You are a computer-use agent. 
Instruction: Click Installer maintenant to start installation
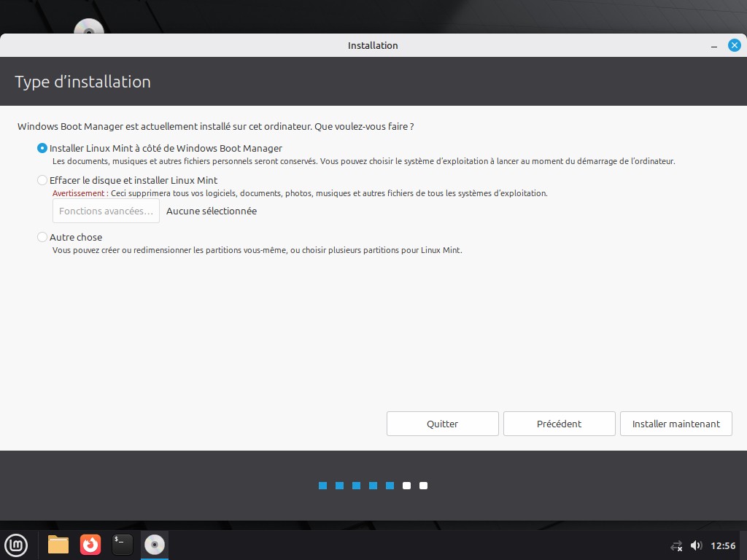676,424
